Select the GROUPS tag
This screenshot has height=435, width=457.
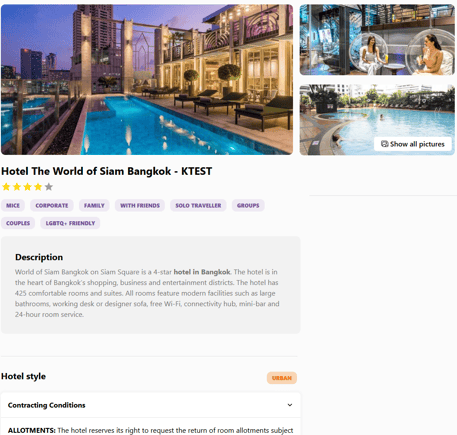(x=248, y=205)
